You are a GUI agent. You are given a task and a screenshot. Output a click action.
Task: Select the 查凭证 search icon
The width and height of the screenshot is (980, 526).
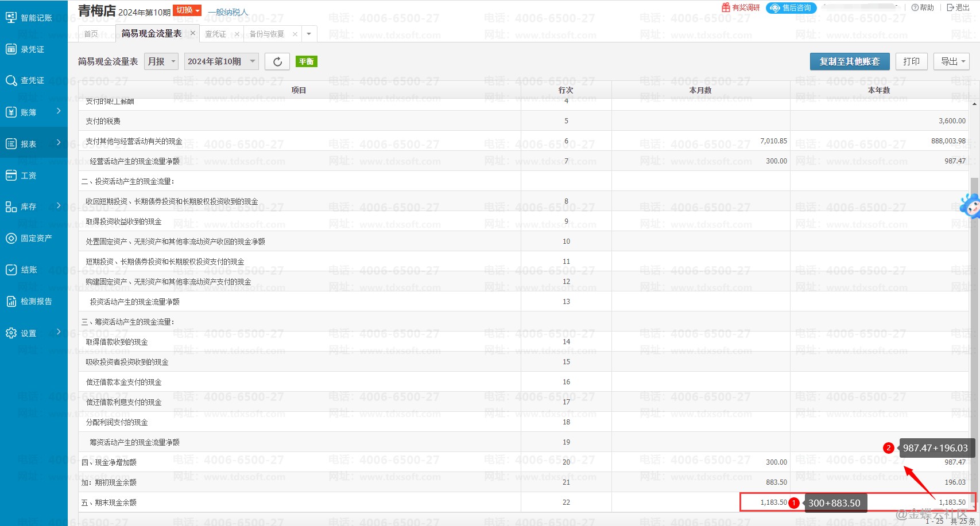[11, 81]
